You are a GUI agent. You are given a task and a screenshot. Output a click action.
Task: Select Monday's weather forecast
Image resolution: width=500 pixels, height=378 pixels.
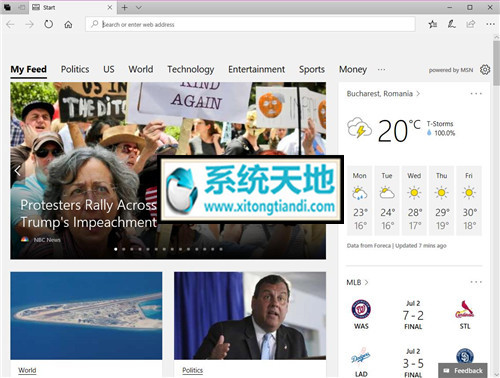tap(360, 201)
